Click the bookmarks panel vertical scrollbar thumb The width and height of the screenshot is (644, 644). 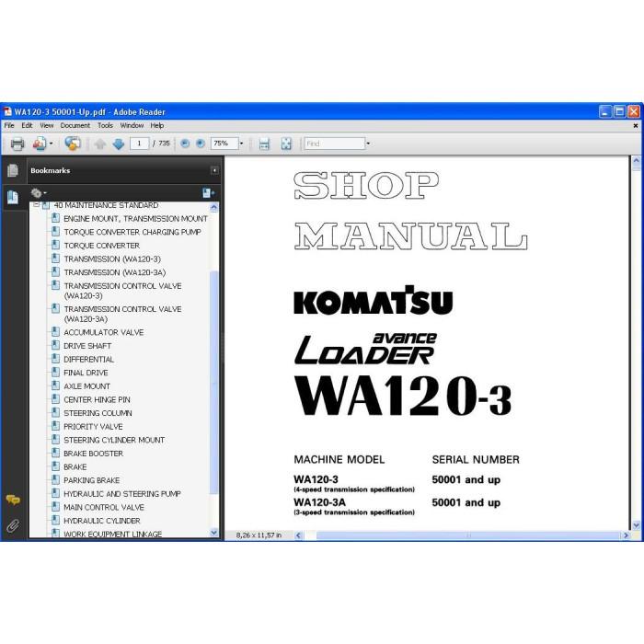pyautogui.click(x=214, y=382)
